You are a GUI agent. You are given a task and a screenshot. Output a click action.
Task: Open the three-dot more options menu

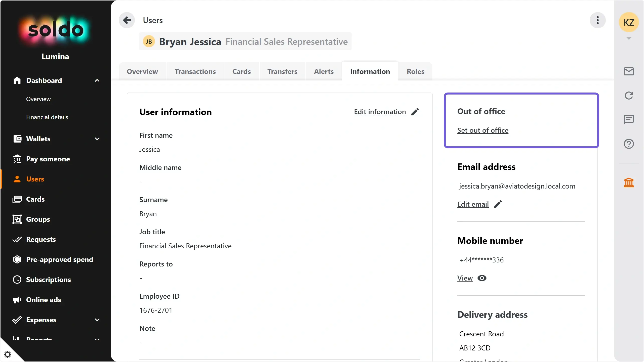[597, 20]
